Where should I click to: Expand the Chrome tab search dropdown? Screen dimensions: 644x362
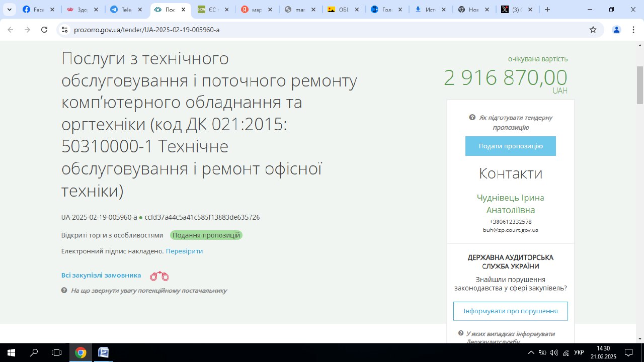click(9, 10)
